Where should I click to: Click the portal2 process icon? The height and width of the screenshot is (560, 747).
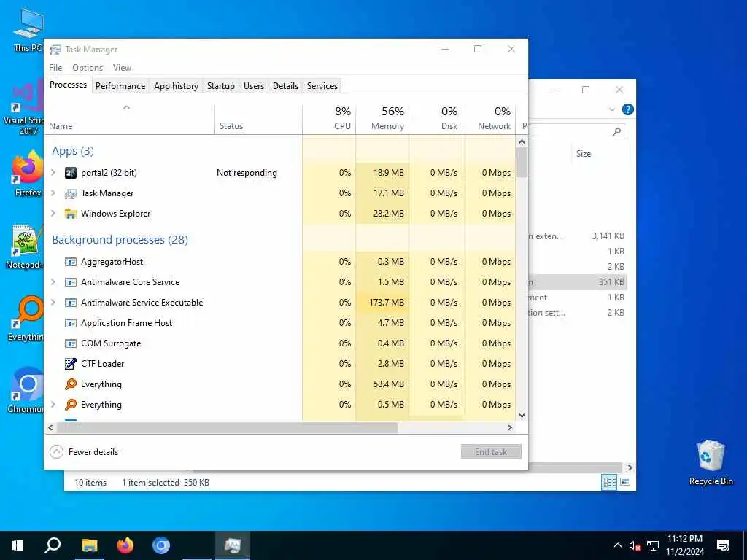click(71, 173)
